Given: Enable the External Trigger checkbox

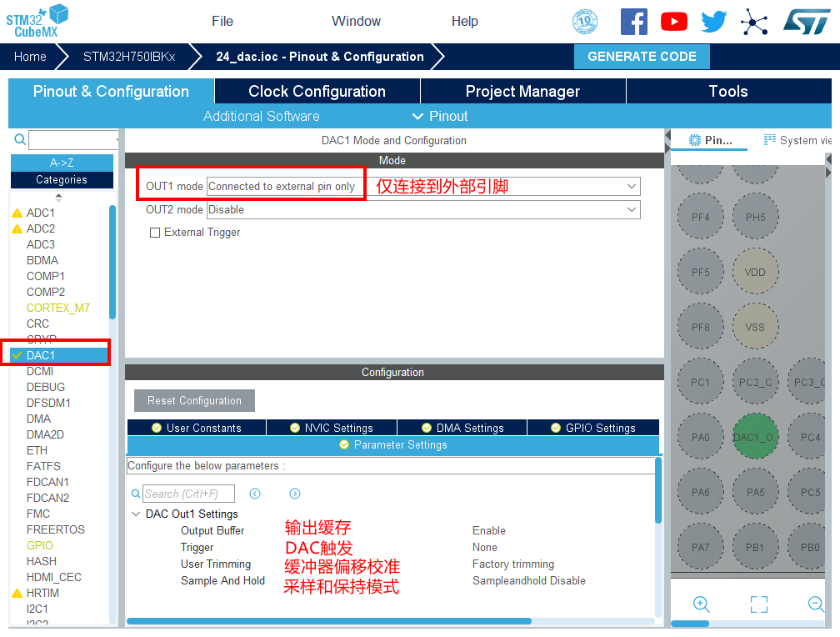Looking at the screenshot, I should click(x=155, y=233).
